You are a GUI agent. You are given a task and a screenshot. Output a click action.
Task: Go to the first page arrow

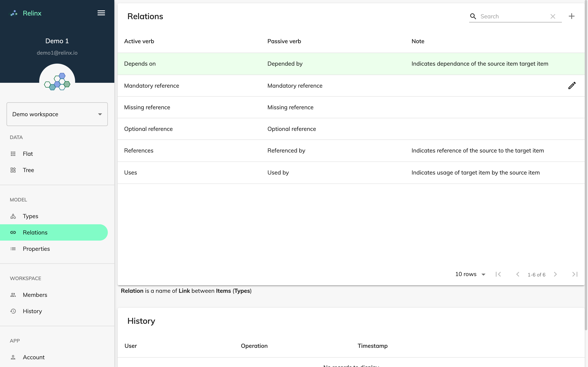coord(498,274)
